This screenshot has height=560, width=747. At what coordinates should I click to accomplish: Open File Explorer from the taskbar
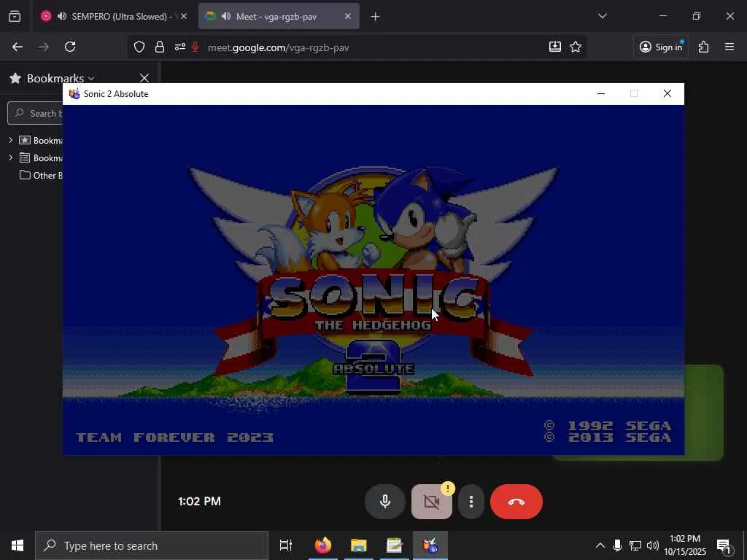click(359, 545)
